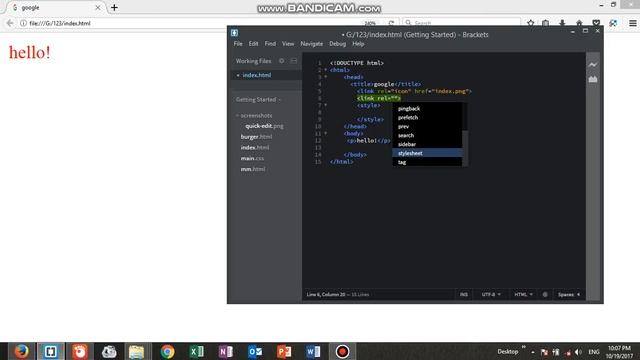Image resolution: width=640 pixels, height=360 pixels.
Task: Switch to Brackets on the taskbar
Action: [x=51, y=351]
